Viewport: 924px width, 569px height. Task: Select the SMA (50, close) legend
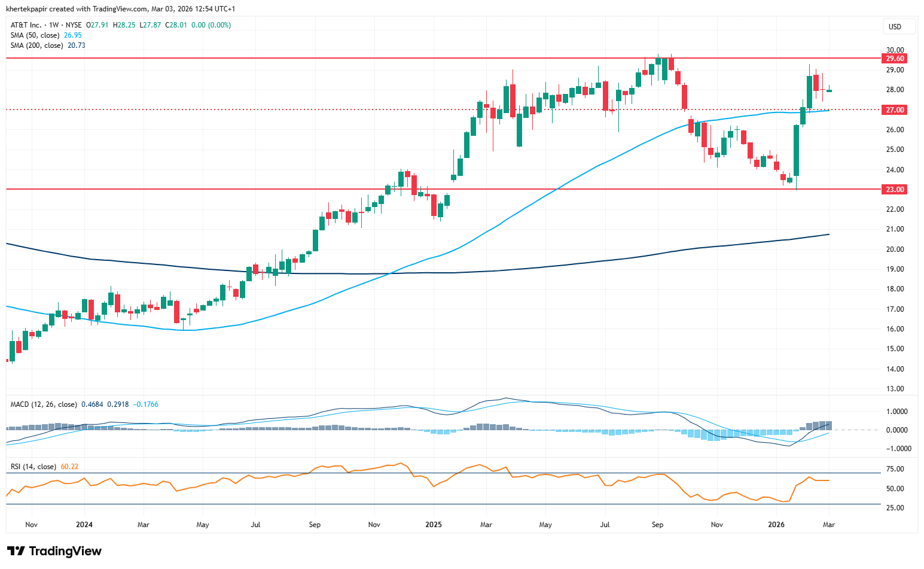pos(35,35)
